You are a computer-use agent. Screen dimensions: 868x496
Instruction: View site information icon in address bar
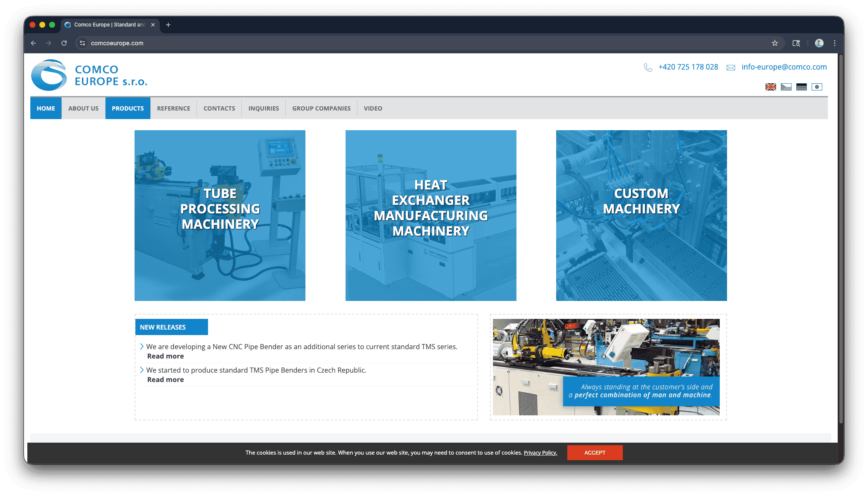82,43
